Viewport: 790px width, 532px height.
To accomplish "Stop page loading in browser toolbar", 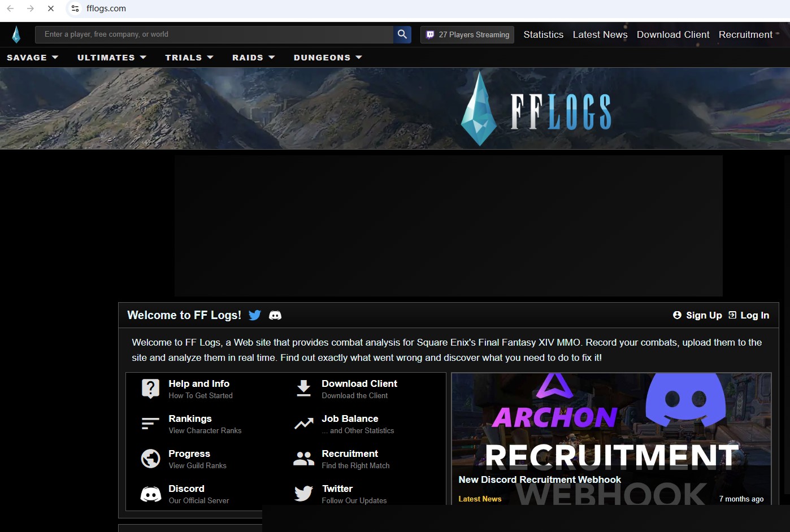I will click(x=51, y=8).
